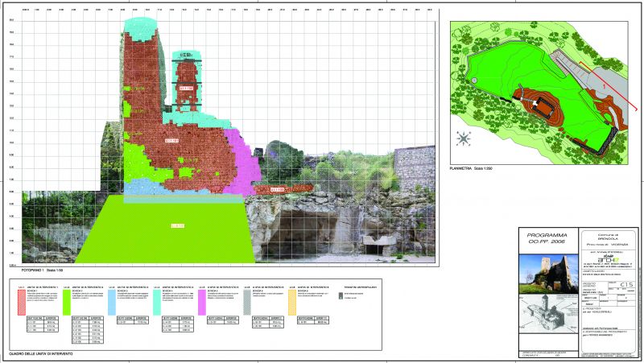Click the magenta wall area of the elevation

(242, 163)
